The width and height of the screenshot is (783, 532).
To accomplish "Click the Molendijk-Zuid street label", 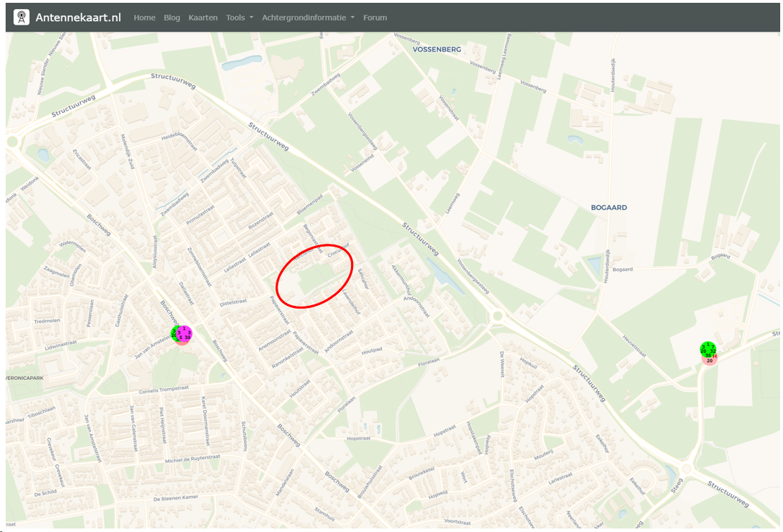I will click(128, 151).
